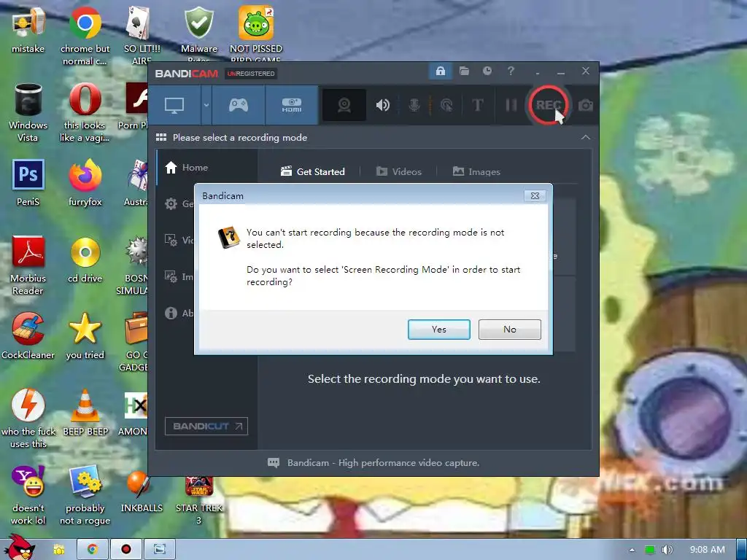747x560 pixels.
Task: Click the UNREGISTERED badge
Action: click(x=251, y=74)
